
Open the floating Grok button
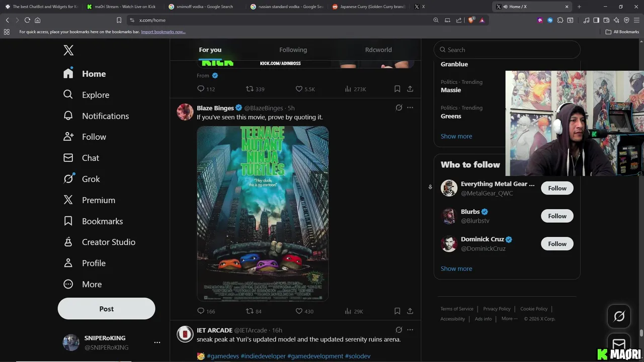pos(619,316)
